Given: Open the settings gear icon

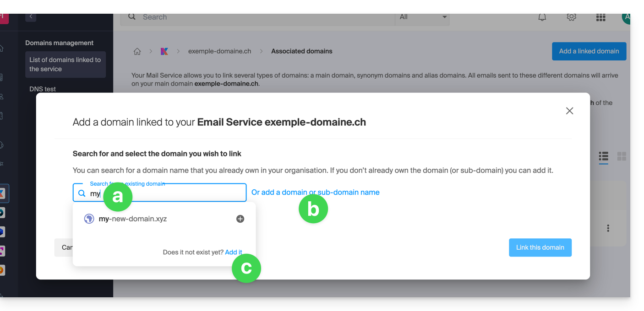Looking at the screenshot, I should (x=571, y=17).
